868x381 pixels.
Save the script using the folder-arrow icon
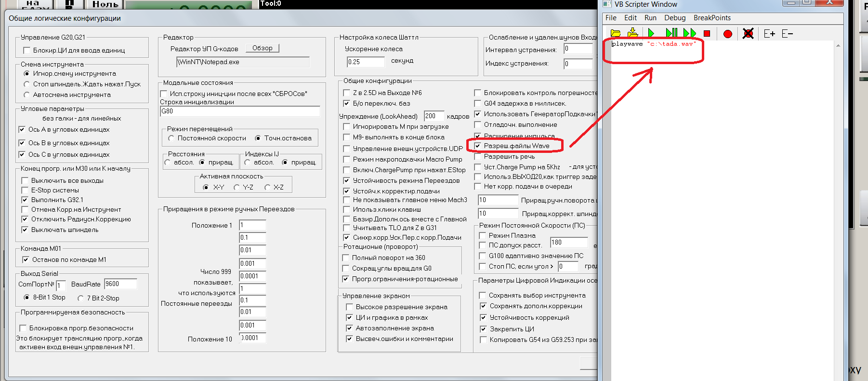633,33
